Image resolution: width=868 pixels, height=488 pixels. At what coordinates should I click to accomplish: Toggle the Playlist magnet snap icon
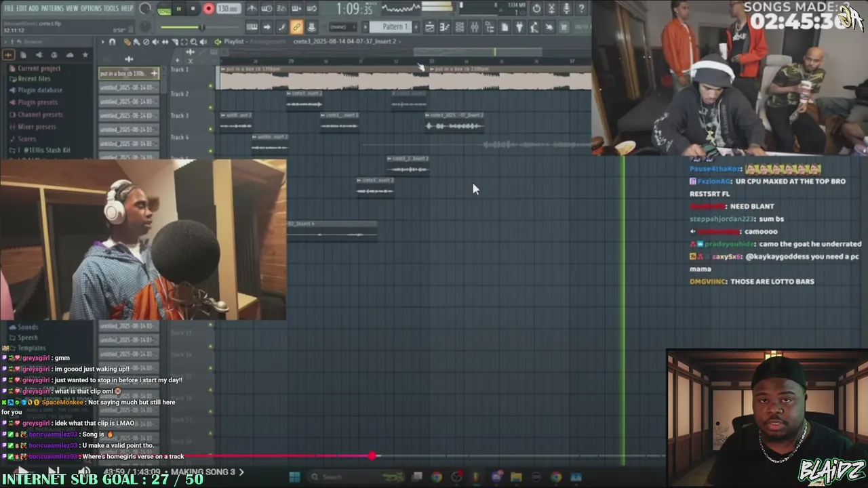click(x=113, y=42)
